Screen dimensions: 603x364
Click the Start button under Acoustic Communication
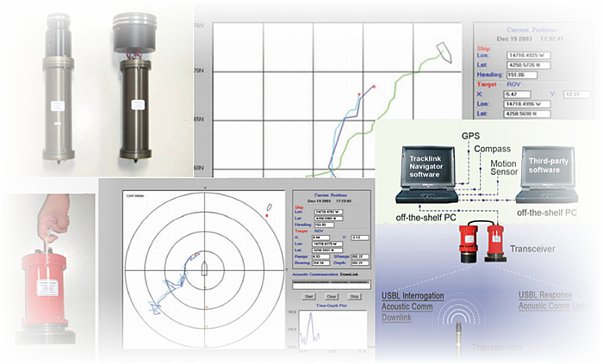[x=308, y=296]
